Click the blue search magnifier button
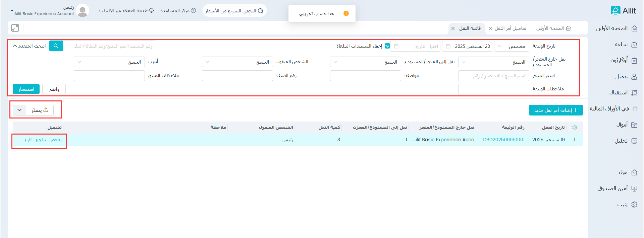The width and height of the screenshot is (644, 238). pyautogui.click(x=56, y=46)
